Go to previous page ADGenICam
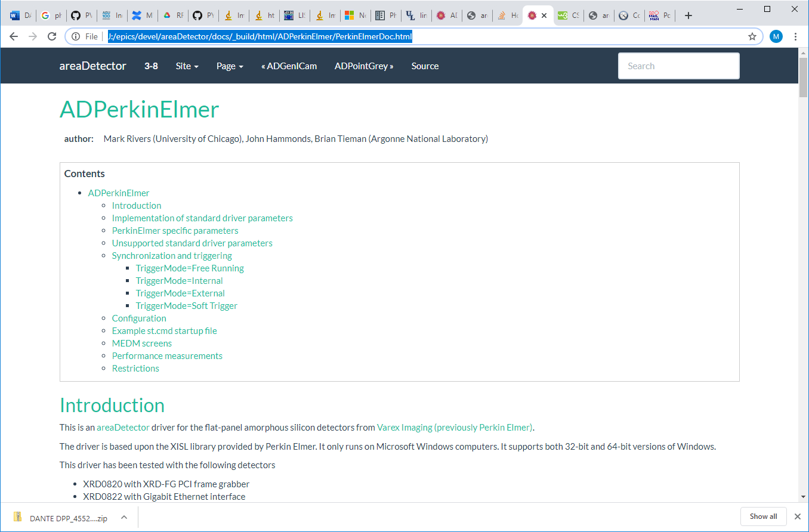This screenshot has width=809, height=532. pos(289,66)
